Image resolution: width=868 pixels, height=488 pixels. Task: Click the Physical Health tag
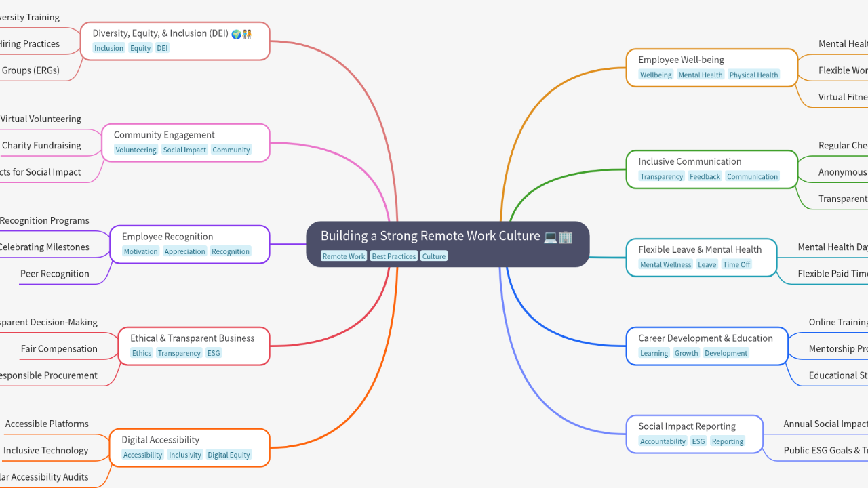point(754,75)
